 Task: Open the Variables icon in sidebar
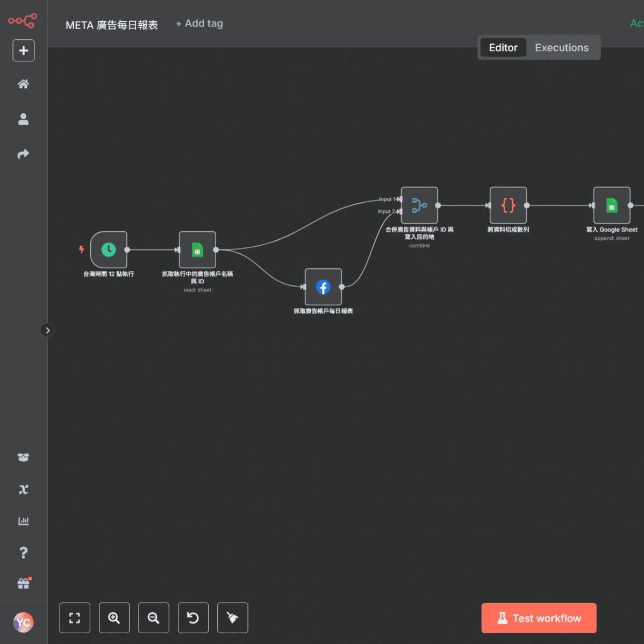tap(23, 489)
